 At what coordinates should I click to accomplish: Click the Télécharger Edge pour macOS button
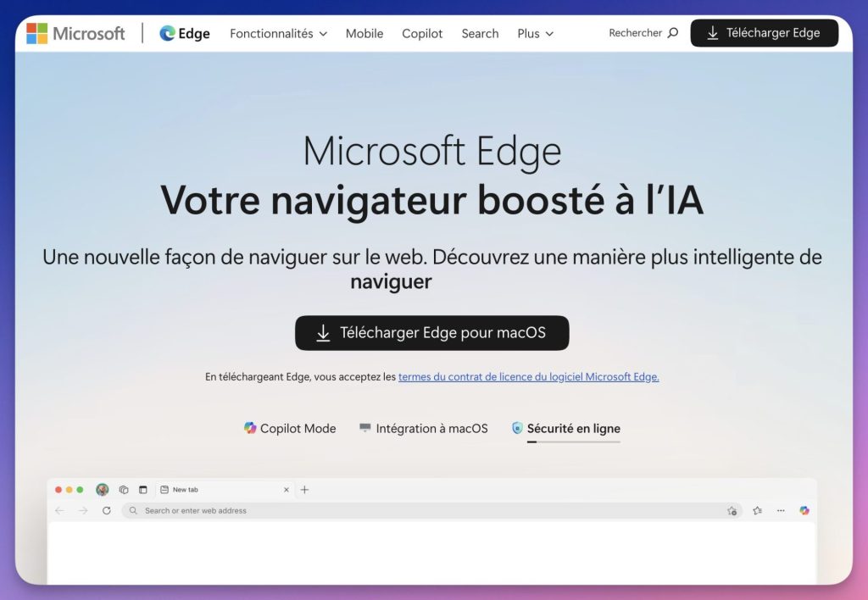432,333
